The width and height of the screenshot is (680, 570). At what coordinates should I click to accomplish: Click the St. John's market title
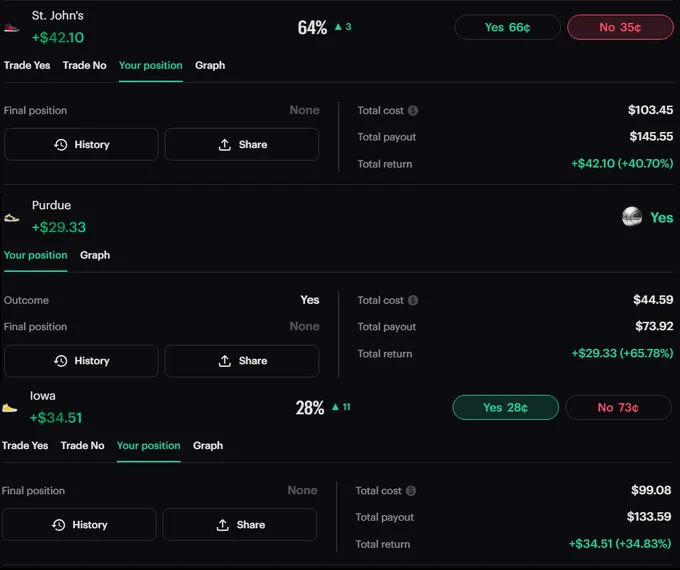(x=58, y=16)
